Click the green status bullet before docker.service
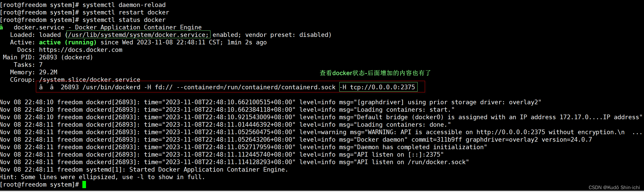 click(2, 27)
